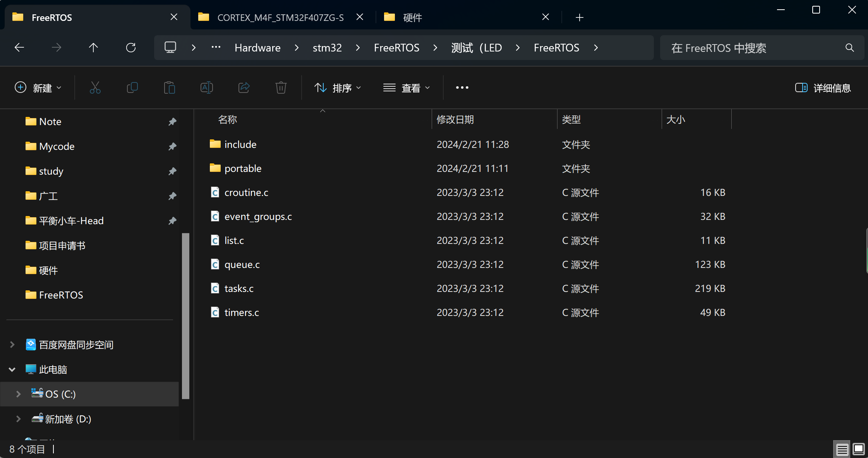Click the Paste clipboard icon
This screenshot has height=458, width=868.
pos(169,88)
